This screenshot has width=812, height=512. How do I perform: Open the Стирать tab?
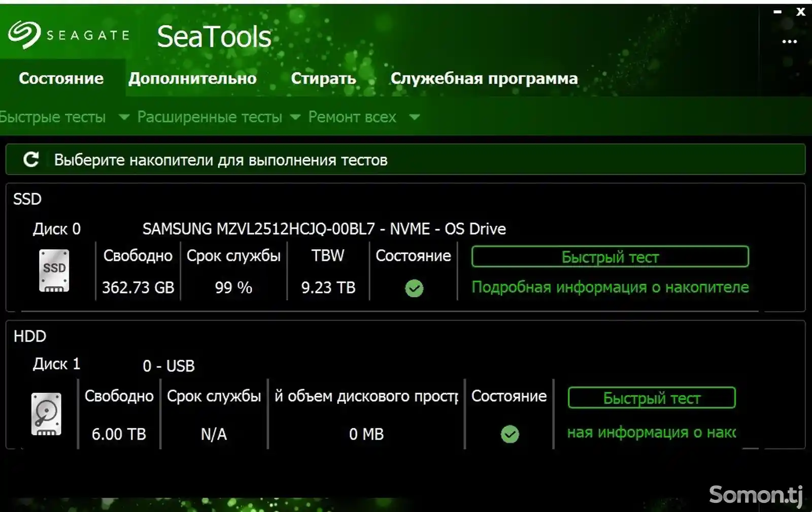323,78
